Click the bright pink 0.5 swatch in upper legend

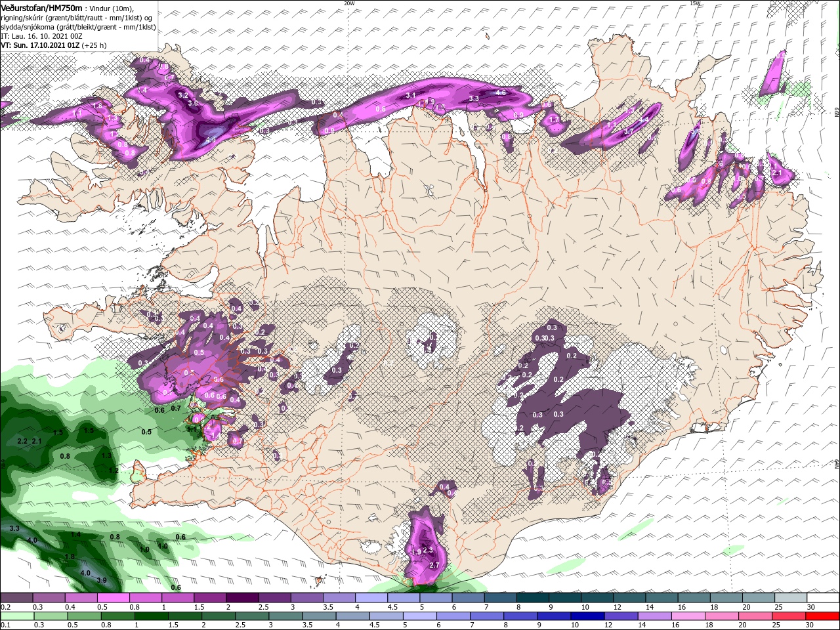(x=112, y=598)
